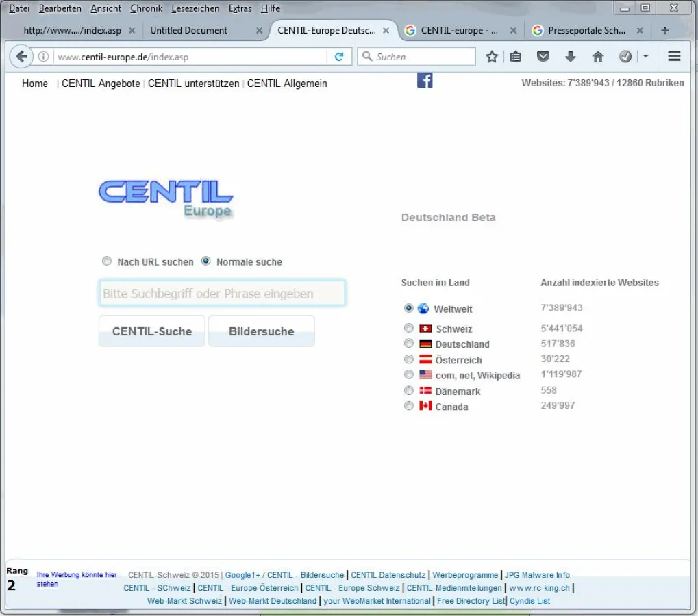Screen dimensions: 698x616
Task: Expand the add-on toolbar dropdown arrow
Action: [x=645, y=57]
